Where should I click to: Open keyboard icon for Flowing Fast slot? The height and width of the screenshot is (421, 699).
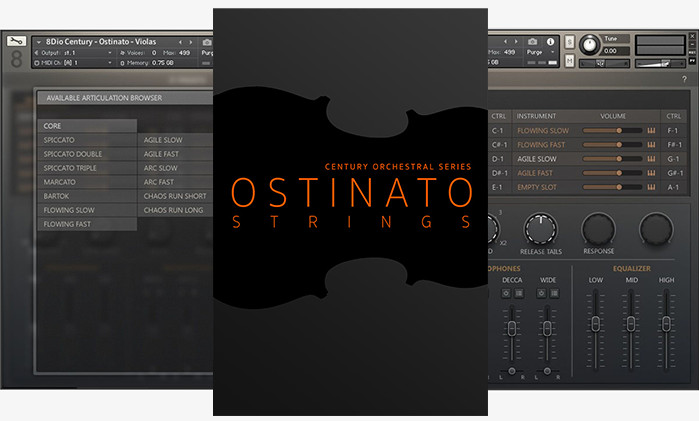(651, 145)
